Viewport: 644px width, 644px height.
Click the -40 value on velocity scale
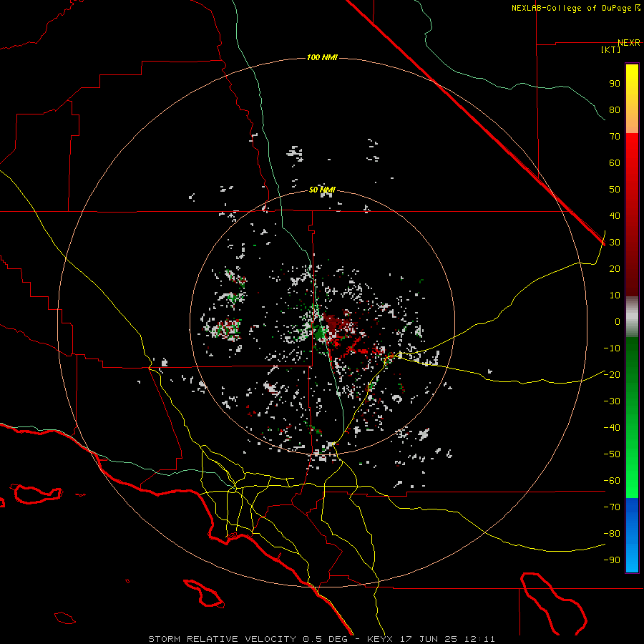coord(612,428)
